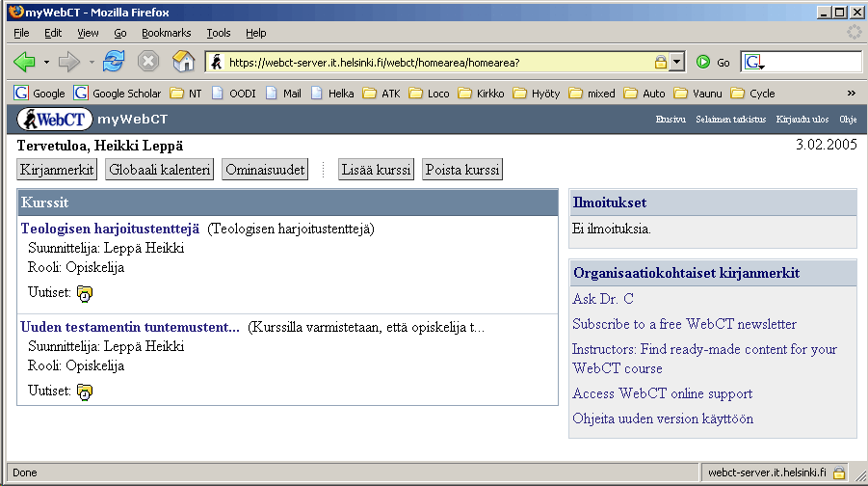
Task: Open the Cycle bookmarks folder
Action: [752, 94]
